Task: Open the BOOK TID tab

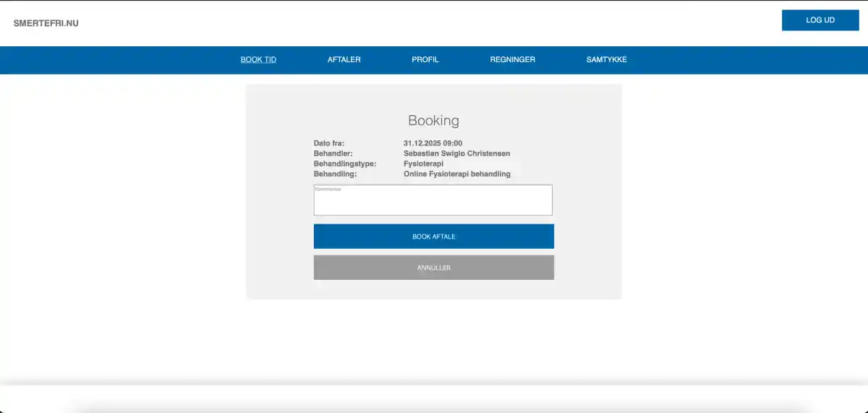Action: pos(258,59)
